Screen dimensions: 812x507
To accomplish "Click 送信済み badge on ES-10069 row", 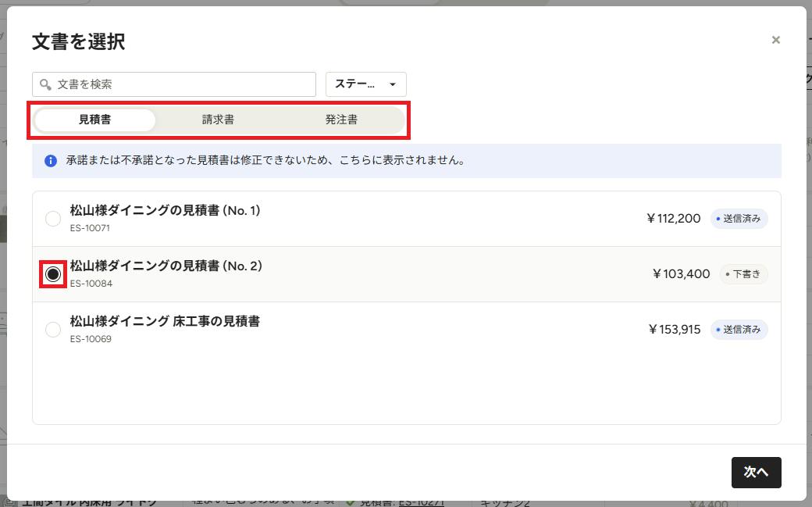I will coord(739,330).
